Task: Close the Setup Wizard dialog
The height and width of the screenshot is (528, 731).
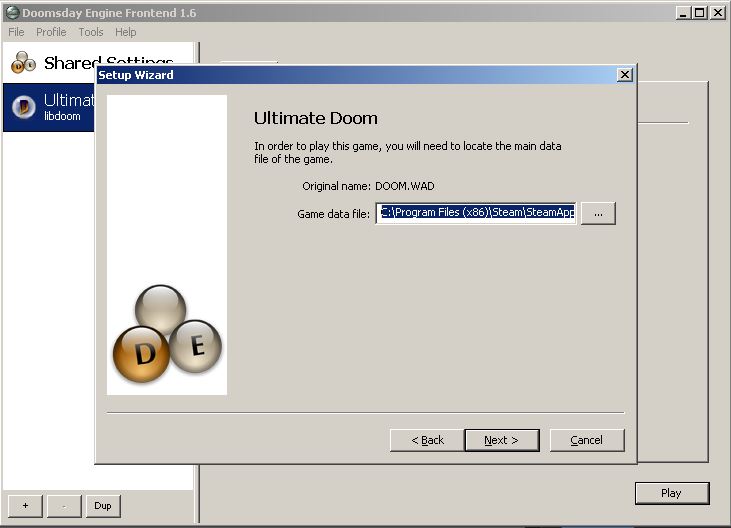Action: tap(624, 75)
